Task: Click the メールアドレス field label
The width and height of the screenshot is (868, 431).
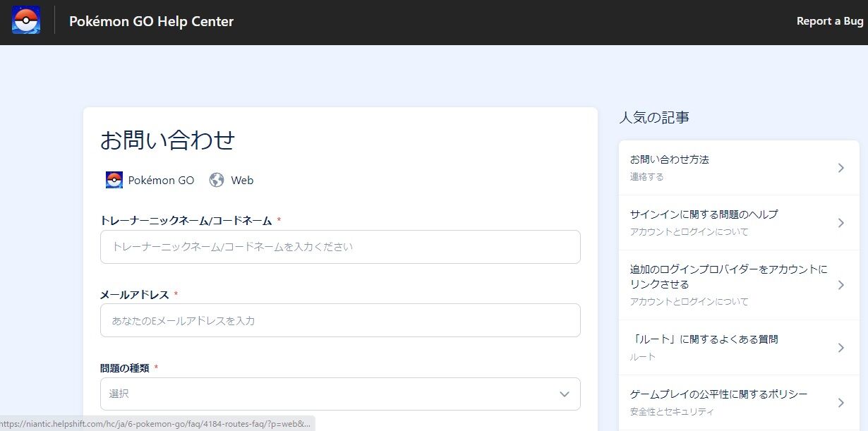Action: (134, 294)
